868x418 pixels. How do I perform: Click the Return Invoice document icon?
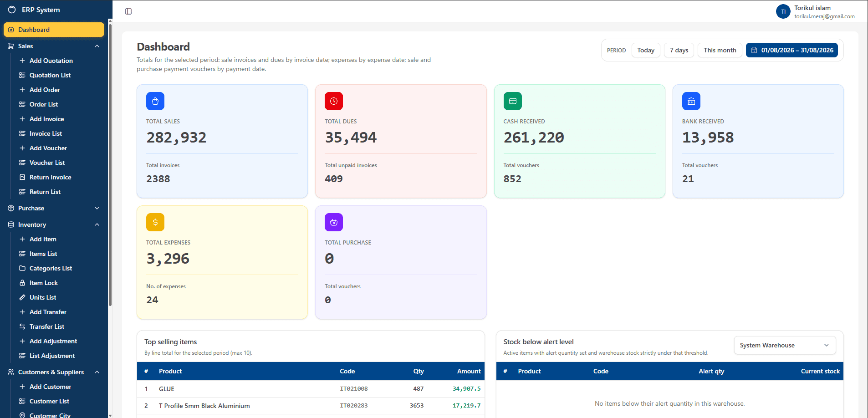22,177
